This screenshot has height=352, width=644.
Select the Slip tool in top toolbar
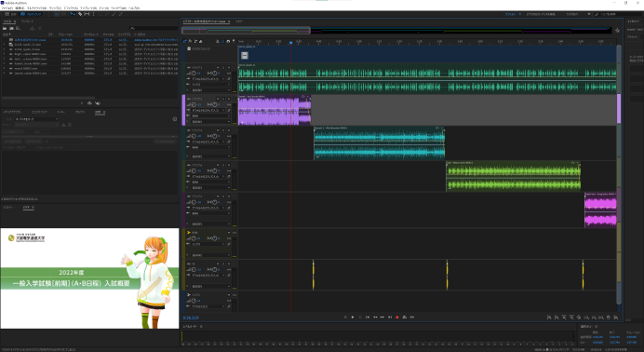(x=87, y=14)
